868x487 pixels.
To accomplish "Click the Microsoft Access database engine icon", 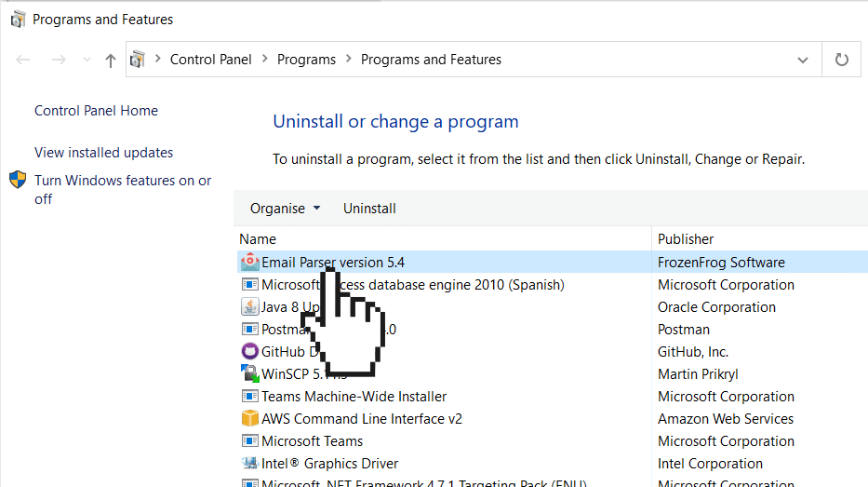I will point(250,284).
